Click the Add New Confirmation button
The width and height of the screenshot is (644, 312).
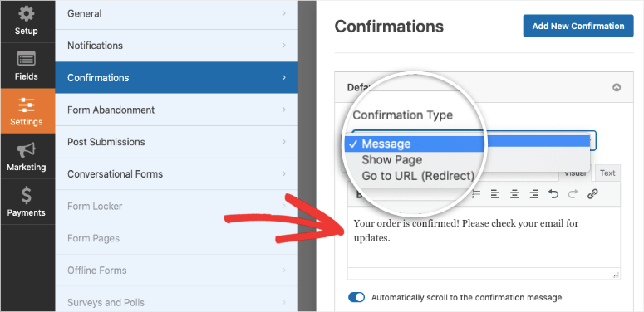578,26
